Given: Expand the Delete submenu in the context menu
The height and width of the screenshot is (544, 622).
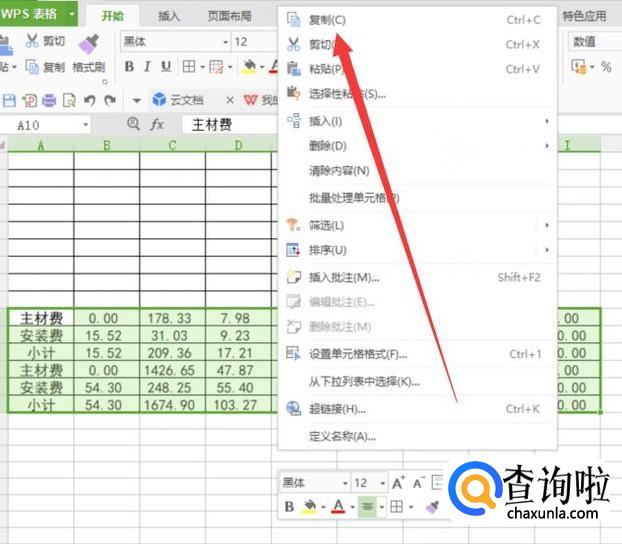Looking at the screenshot, I should (x=415, y=146).
